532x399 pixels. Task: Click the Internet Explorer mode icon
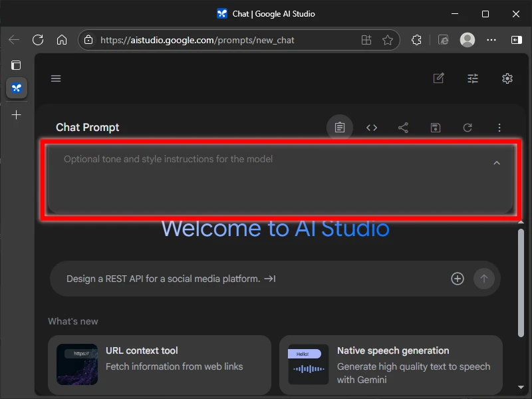pos(443,40)
